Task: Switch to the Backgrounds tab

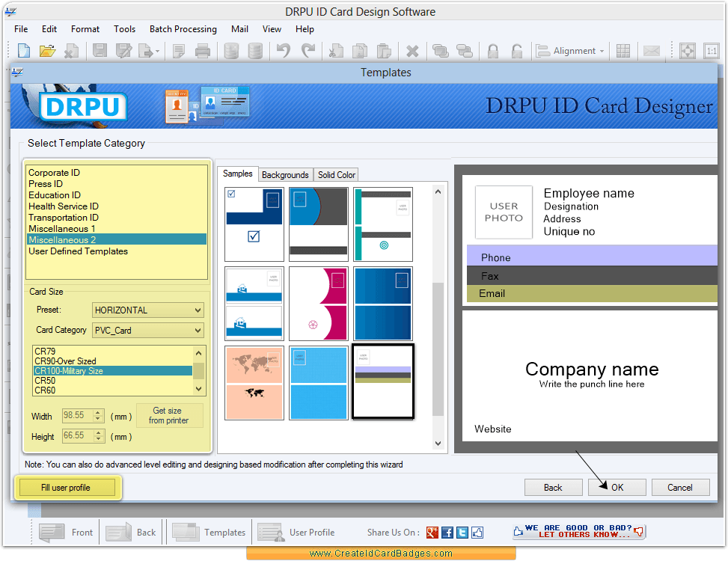Action: pyautogui.click(x=285, y=175)
